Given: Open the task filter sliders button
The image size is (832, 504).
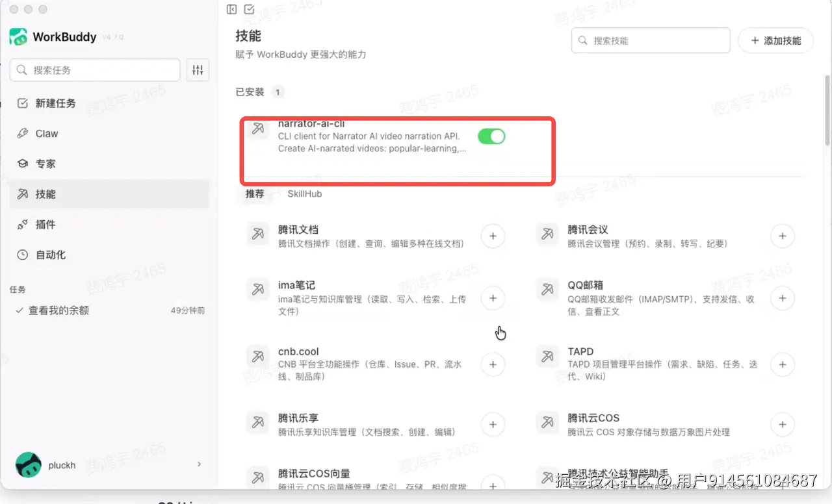Looking at the screenshot, I should (x=198, y=69).
